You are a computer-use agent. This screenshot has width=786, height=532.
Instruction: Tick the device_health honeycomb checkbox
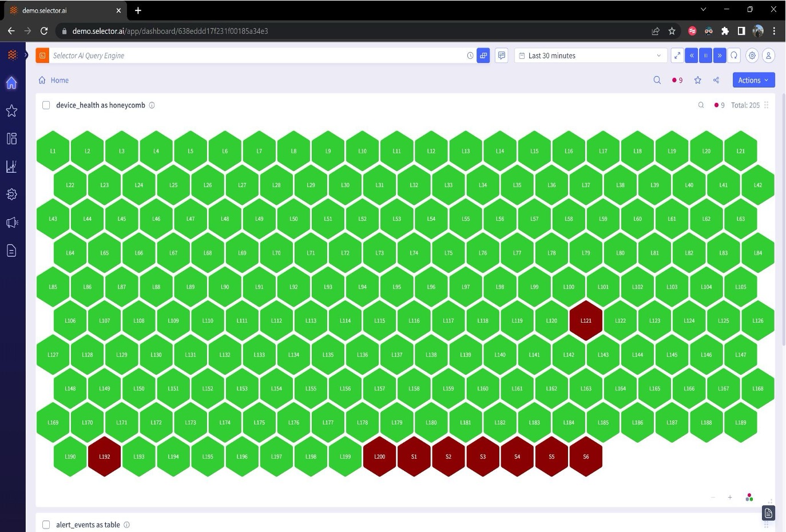pos(46,105)
